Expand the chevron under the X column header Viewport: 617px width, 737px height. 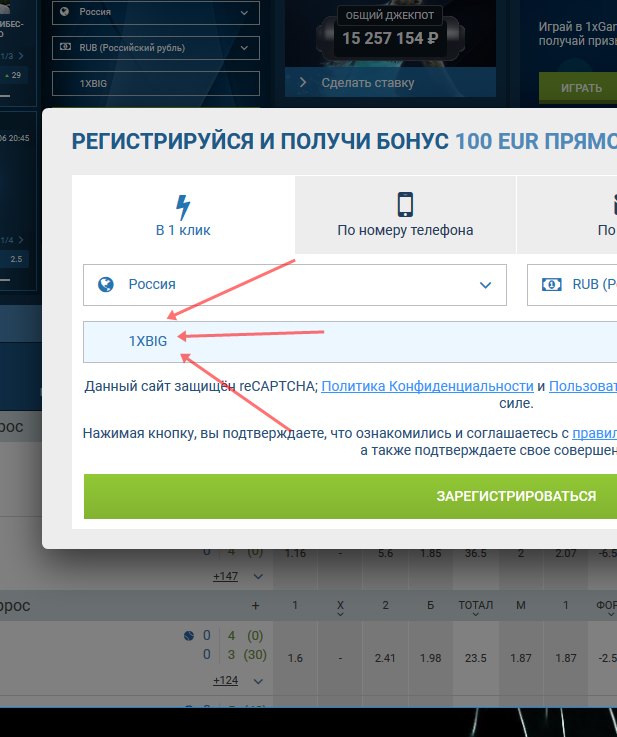tap(340, 614)
